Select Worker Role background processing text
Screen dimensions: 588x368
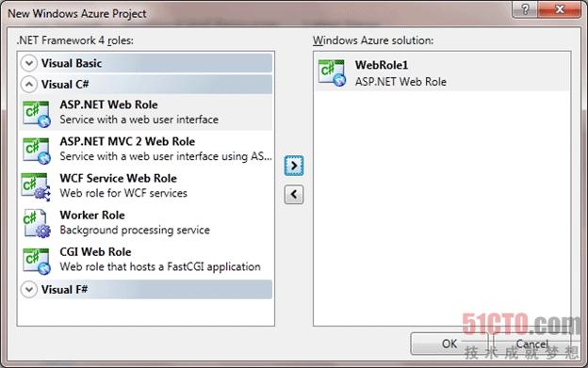(x=135, y=230)
